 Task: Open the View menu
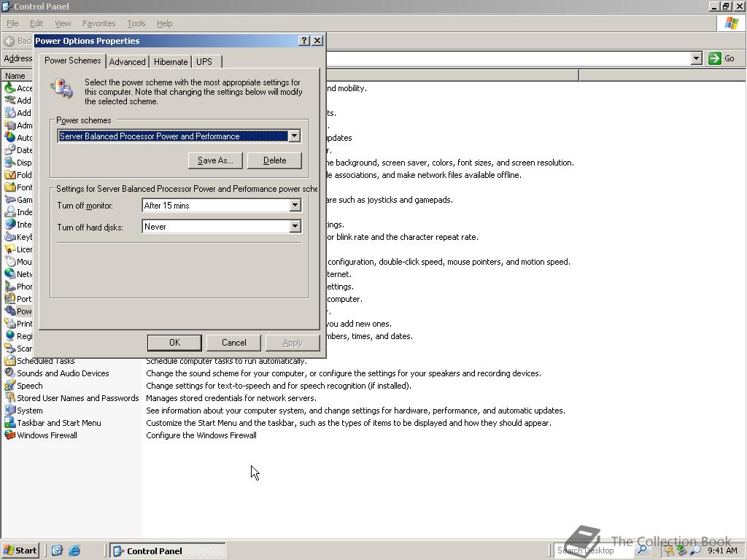[63, 23]
